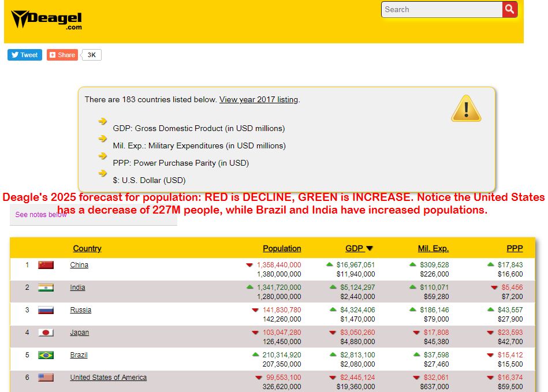Open the Japan country link
Screen dimensions: 548x392
coord(79,333)
